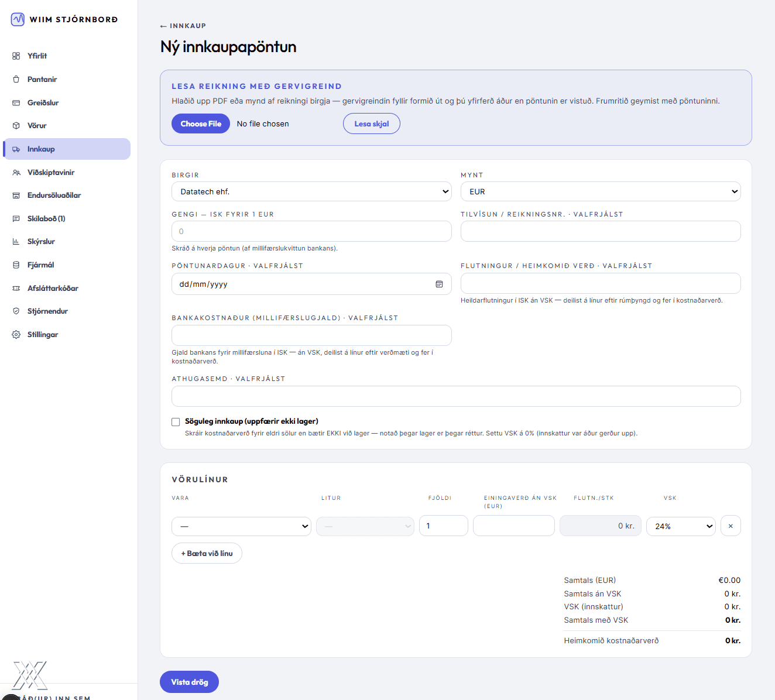Image resolution: width=775 pixels, height=700 pixels.
Task: Open Stillingar in the sidebar
Action: (67, 335)
